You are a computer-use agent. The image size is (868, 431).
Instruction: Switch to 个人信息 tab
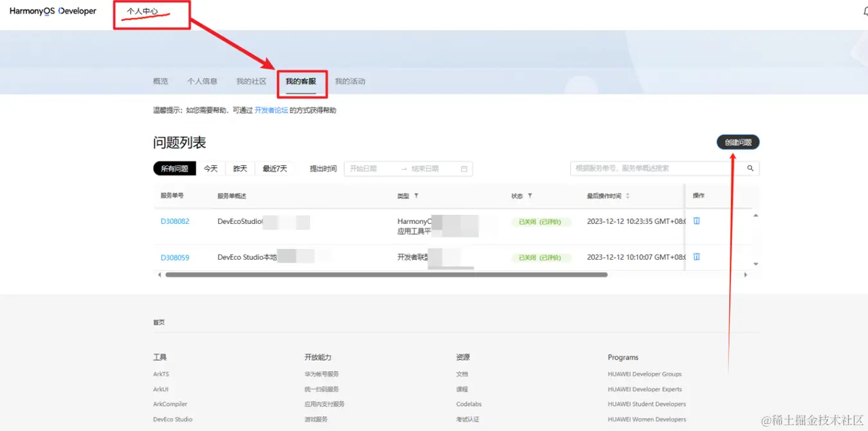202,82
